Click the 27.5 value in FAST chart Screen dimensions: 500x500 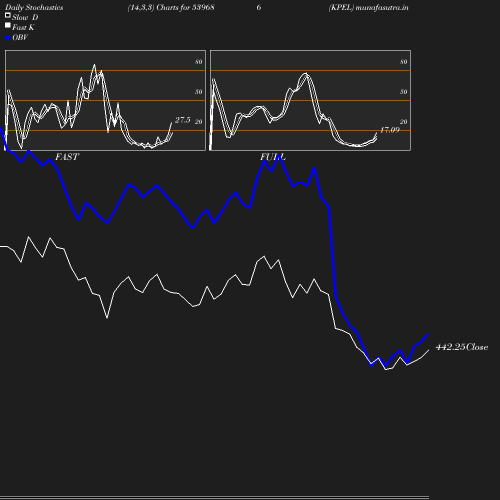coord(183,120)
